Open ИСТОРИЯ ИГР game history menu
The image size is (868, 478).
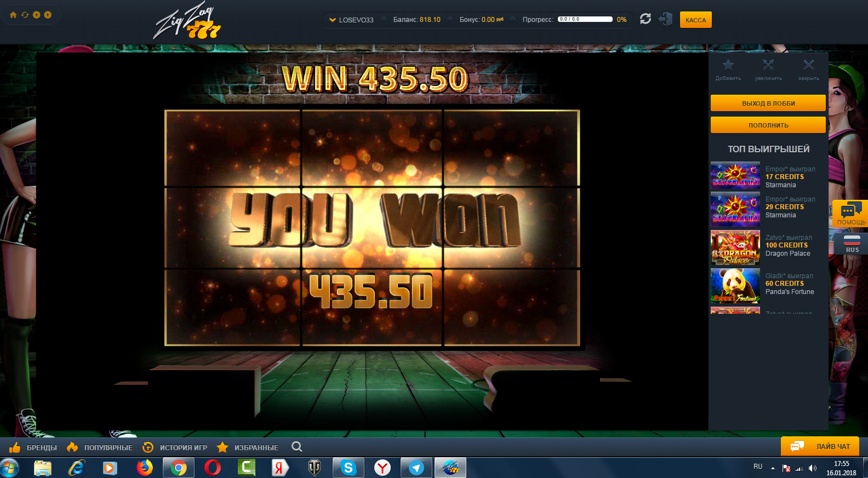[x=175, y=447]
